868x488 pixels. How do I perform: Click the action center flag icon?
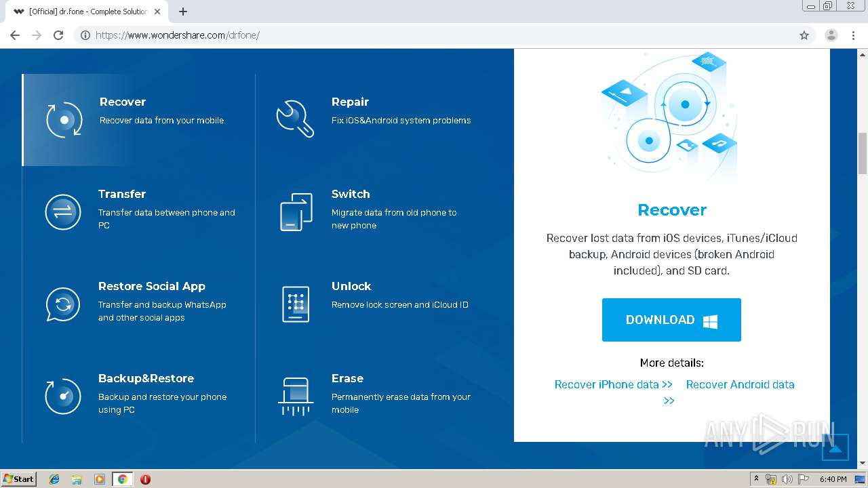(802, 479)
